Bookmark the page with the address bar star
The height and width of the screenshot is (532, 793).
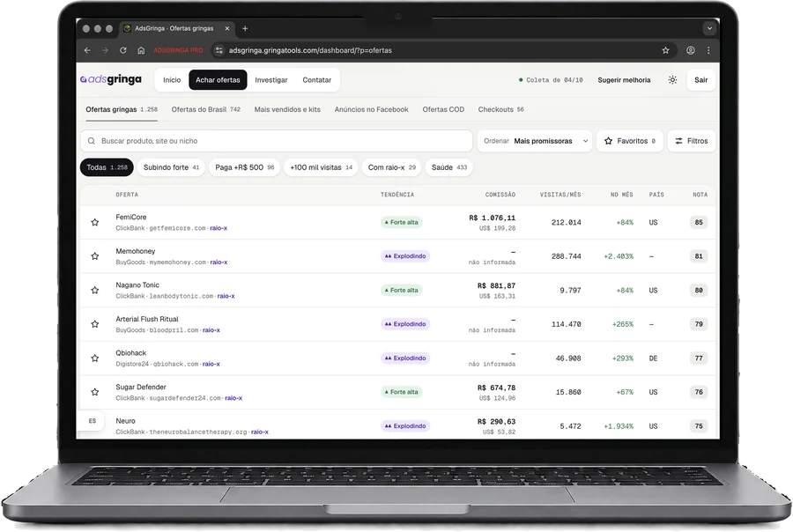(665, 50)
